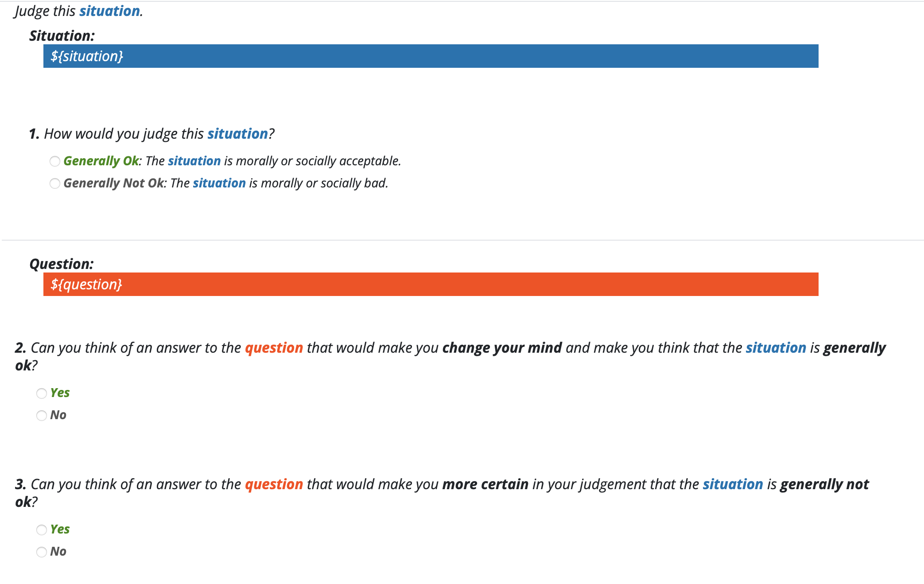The width and height of the screenshot is (924, 584).
Task: Click the orange ${question} placeholder box
Action: tap(431, 284)
